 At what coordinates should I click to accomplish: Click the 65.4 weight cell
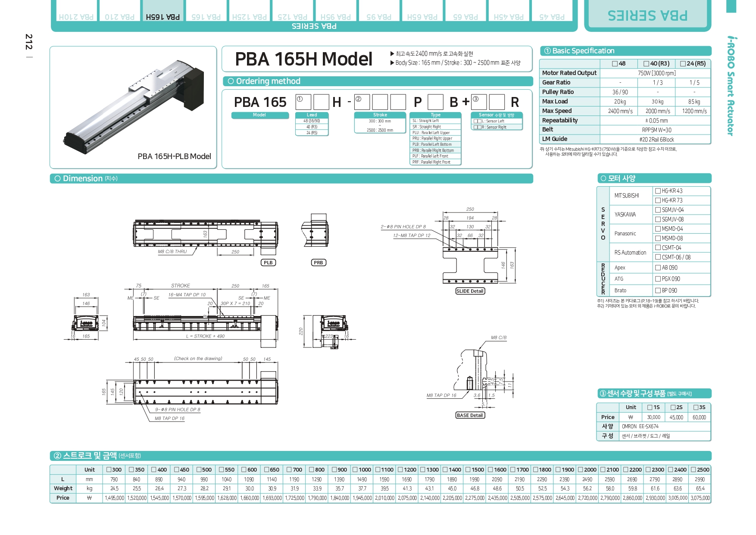[700, 488]
